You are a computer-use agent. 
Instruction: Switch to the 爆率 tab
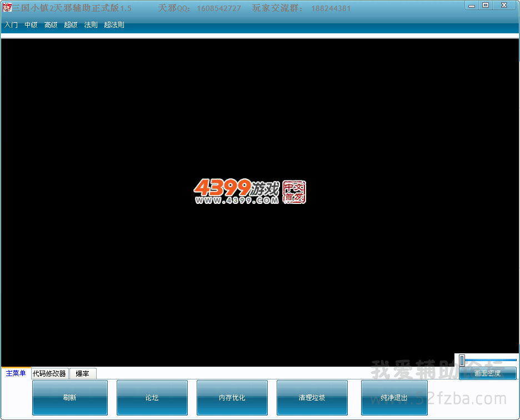(x=83, y=373)
